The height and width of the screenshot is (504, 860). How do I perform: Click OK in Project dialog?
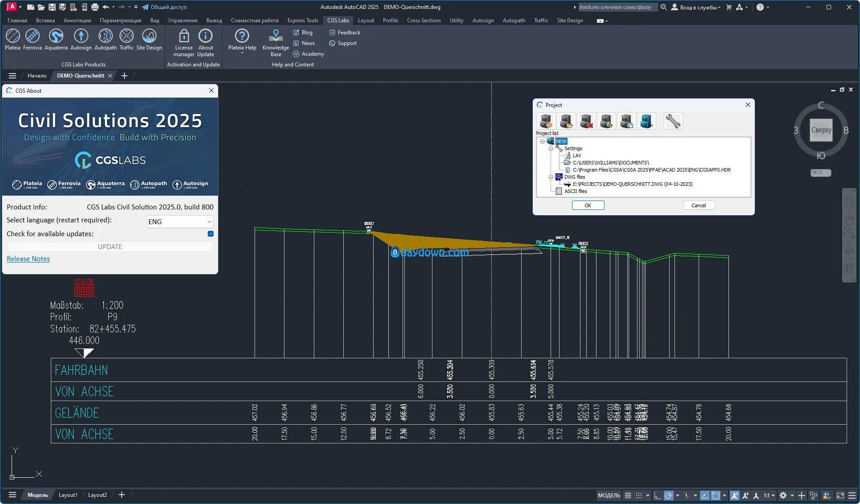click(588, 205)
